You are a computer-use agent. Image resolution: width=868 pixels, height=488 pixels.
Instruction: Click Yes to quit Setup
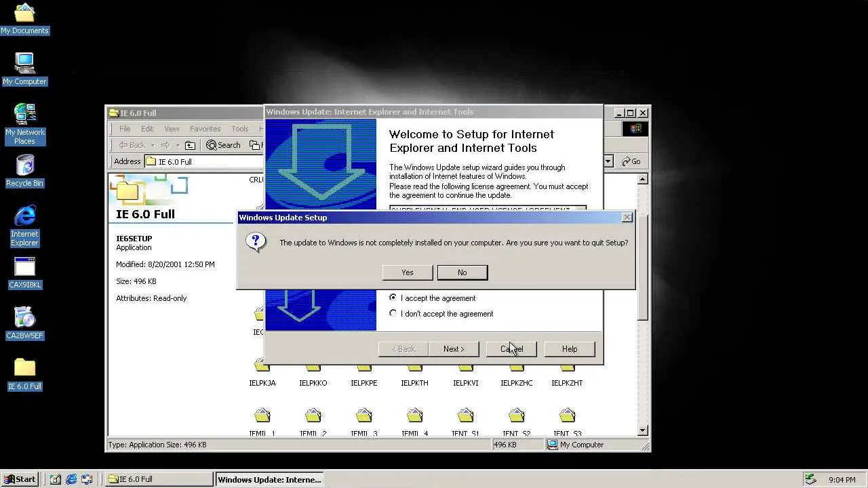tap(408, 272)
